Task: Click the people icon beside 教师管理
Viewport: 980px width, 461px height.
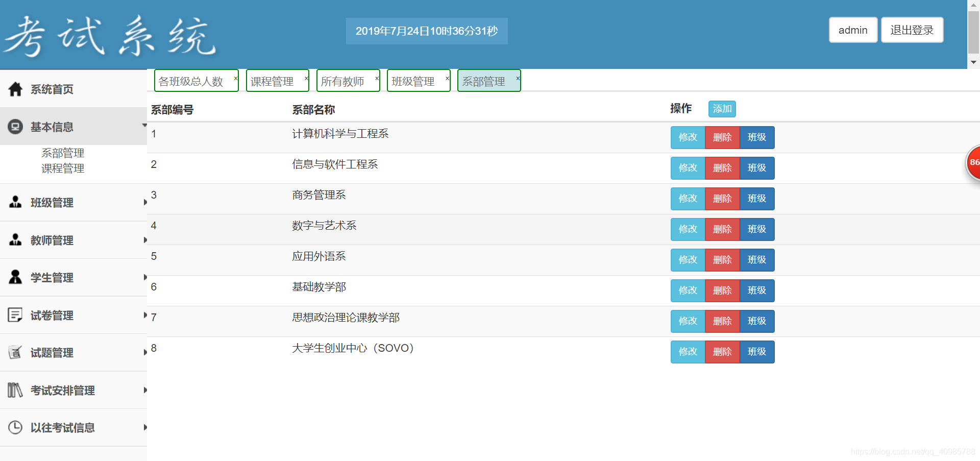Action: coord(15,240)
